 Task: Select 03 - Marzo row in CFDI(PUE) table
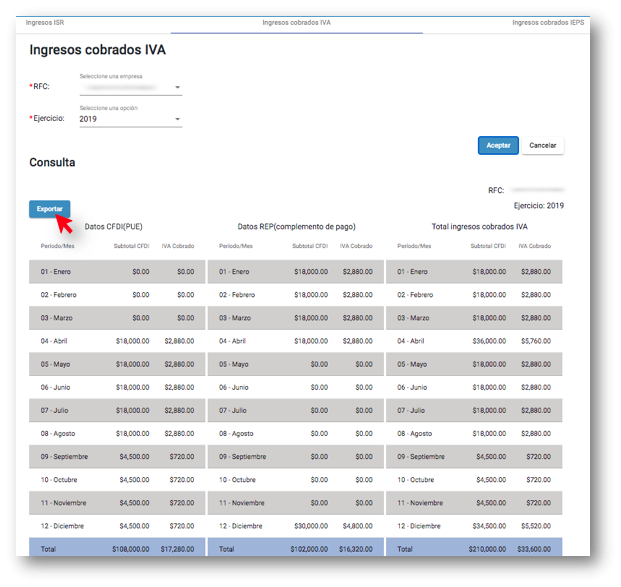click(x=117, y=318)
